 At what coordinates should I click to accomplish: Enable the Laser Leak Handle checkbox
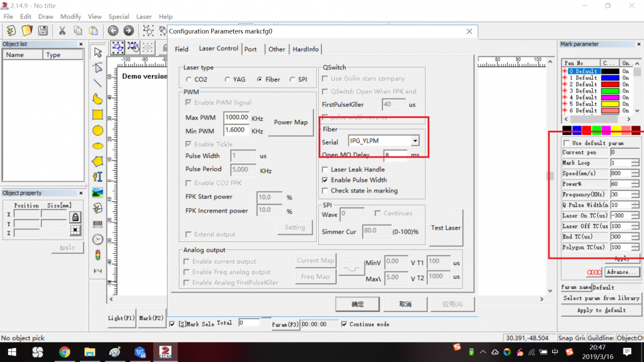tap(325, 169)
